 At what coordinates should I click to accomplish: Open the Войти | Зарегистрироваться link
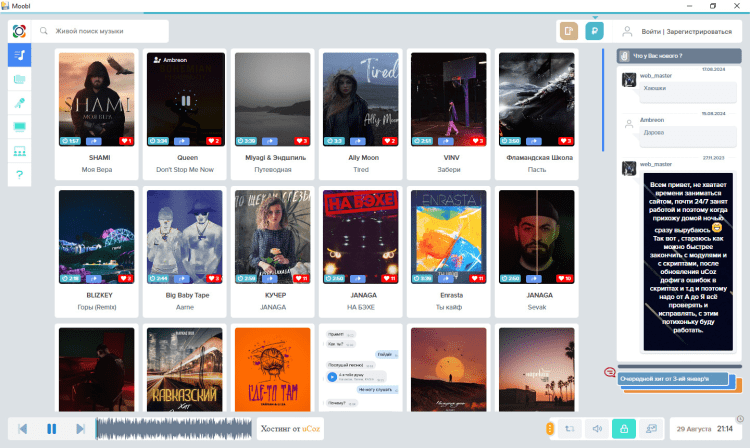pyautogui.click(x=686, y=32)
